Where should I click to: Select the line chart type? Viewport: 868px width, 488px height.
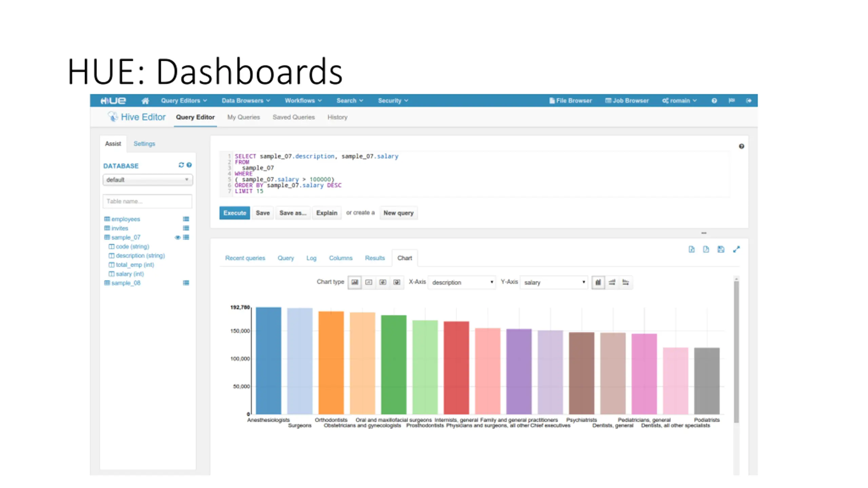[369, 282]
